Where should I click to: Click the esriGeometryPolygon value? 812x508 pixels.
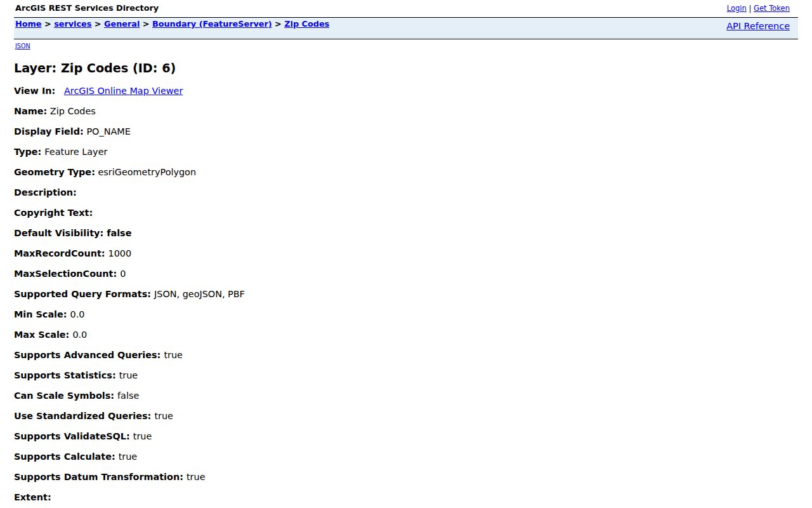coord(147,172)
